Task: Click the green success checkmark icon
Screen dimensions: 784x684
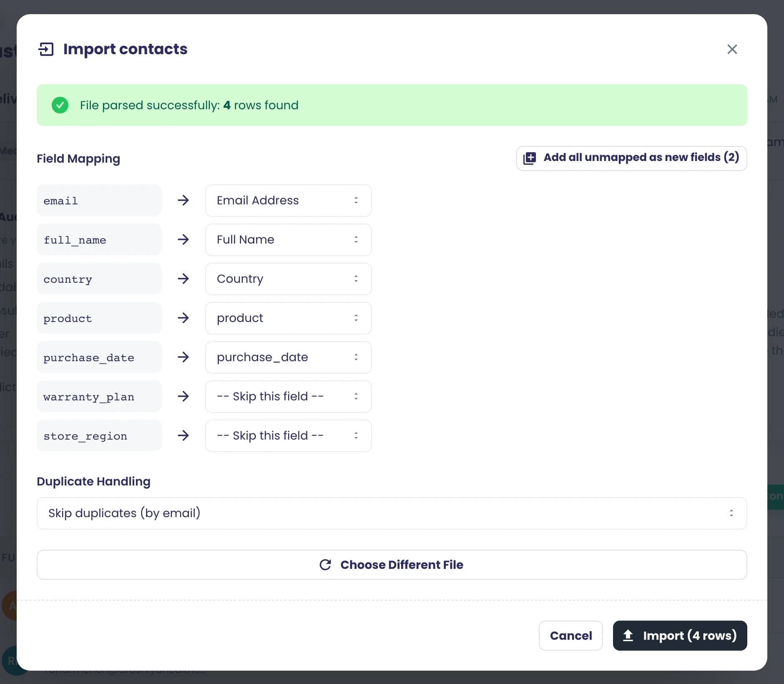Action: (x=60, y=105)
